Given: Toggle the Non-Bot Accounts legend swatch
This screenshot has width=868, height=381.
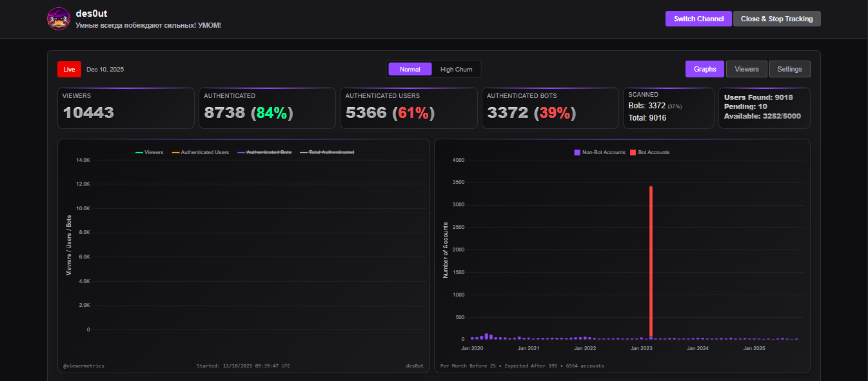Looking at the screenshot, I should click(x=600, y=152).
